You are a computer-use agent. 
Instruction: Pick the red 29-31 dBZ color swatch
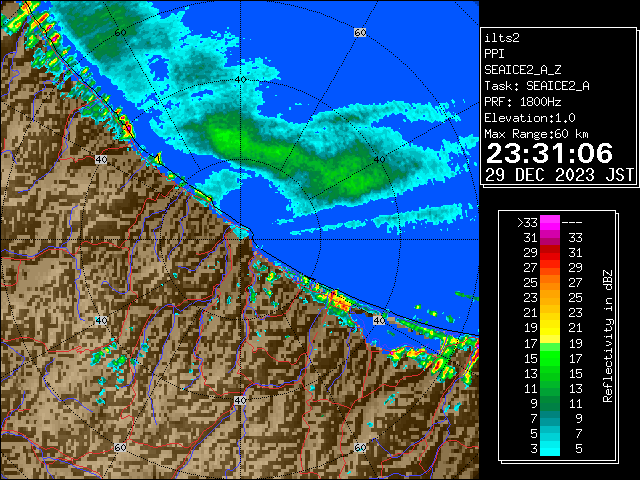tap(550, 253)
